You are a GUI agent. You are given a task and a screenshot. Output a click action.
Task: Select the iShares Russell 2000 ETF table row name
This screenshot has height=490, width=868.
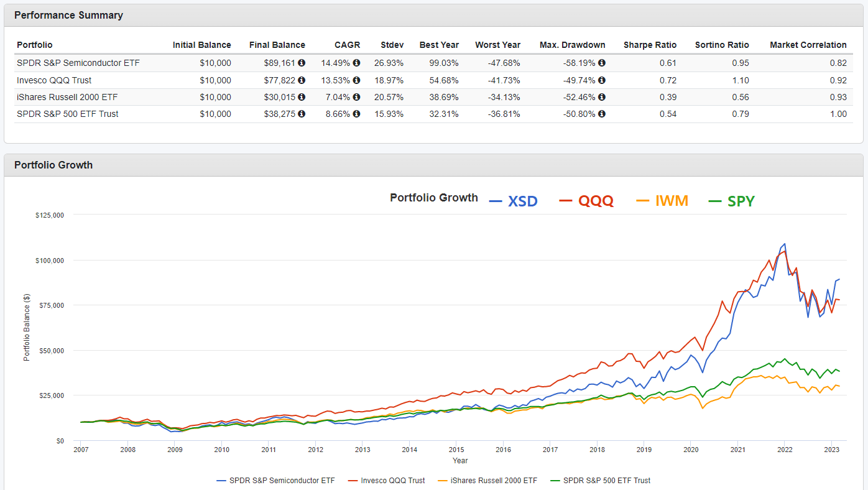(67, 97)
